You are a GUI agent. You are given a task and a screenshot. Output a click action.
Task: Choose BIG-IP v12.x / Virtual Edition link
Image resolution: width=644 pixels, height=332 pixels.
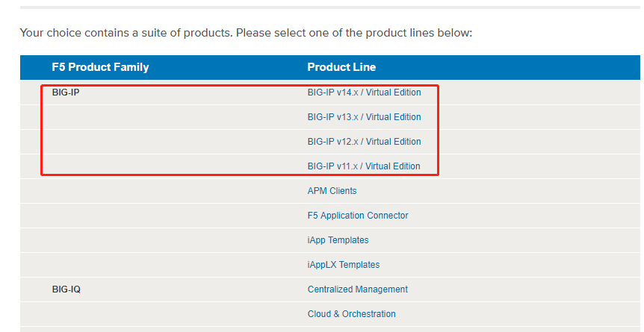[x=364, y=142]
